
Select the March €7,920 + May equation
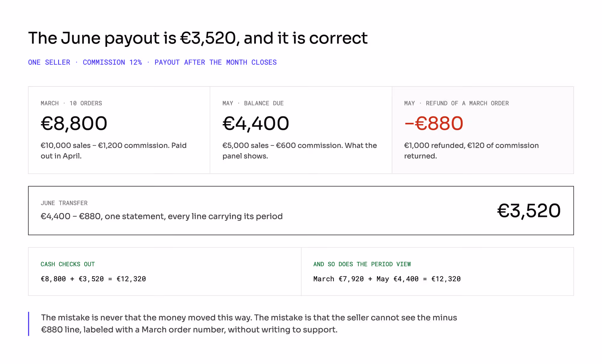[387, 279]
